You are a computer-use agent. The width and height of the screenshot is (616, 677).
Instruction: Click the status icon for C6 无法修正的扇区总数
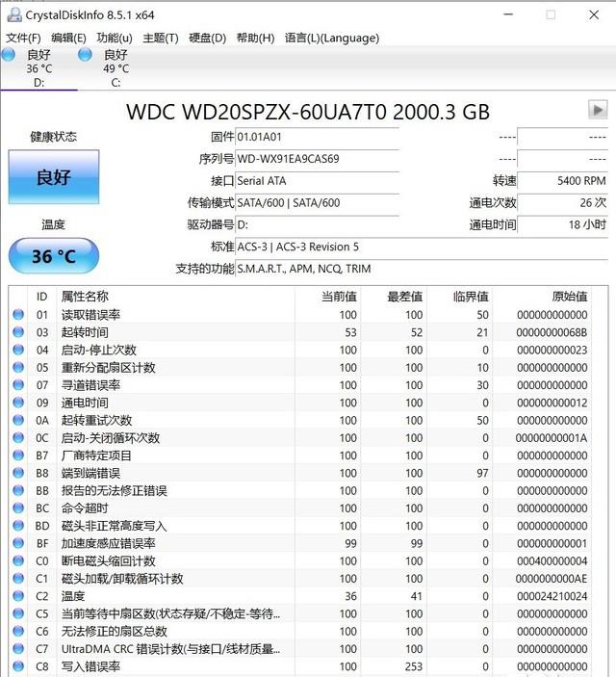tap(18, 631)
